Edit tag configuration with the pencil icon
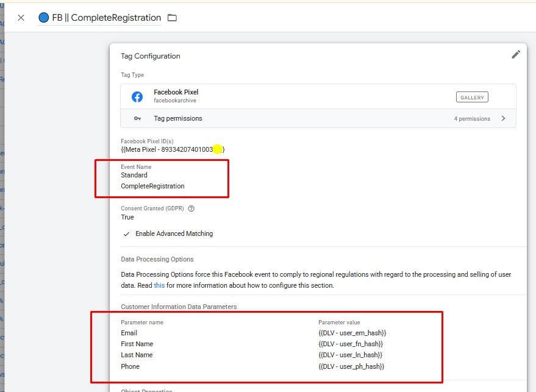Image resolution: width=536 pixels, height=392 pixels. [516, 54]
